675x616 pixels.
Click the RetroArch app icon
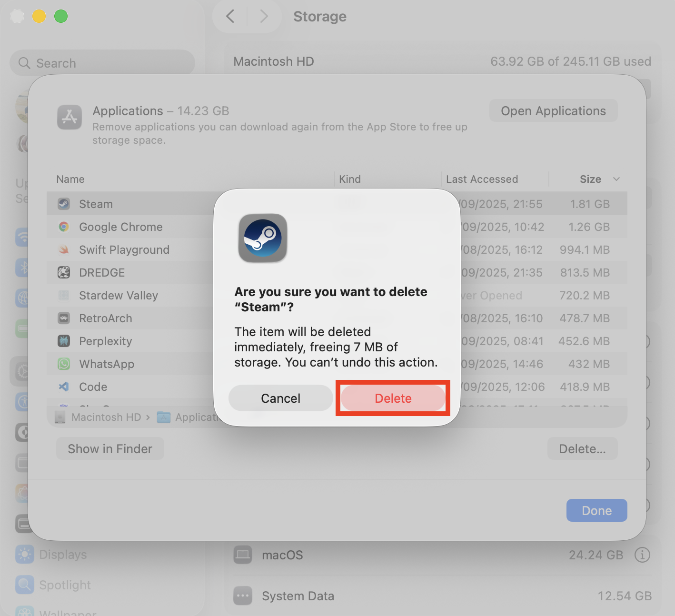point(63,318)
